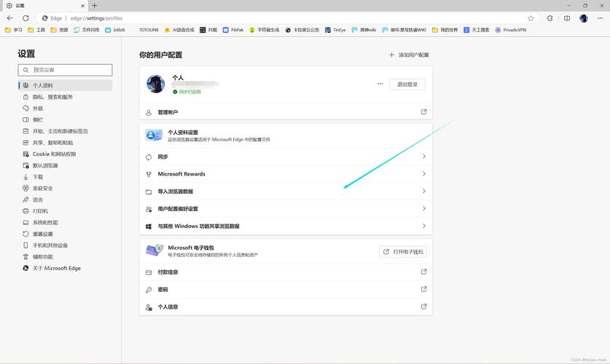Image resolution: width=610 pixels, height=364 pixels.
Task: Click the 打开电子钱包 button
Action: click(403, 252)
